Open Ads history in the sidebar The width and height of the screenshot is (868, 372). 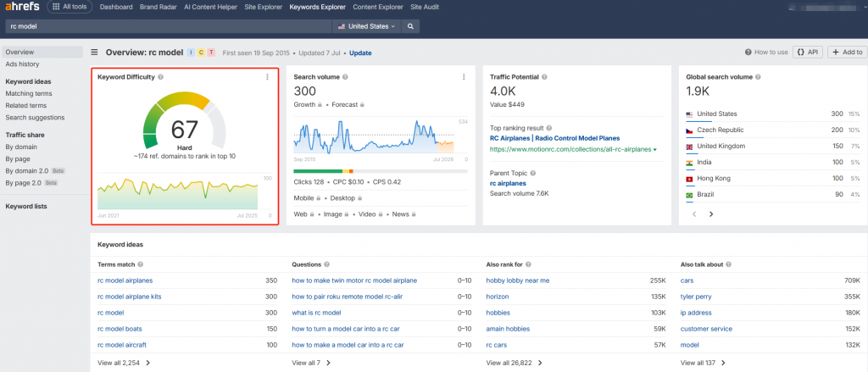click(22, 64)
